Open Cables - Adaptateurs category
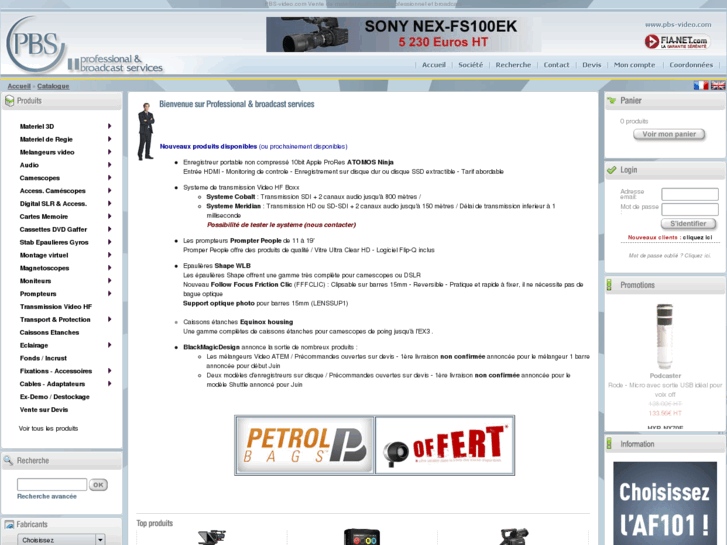Viewport: 727px width, 545px height. point(52,384)
